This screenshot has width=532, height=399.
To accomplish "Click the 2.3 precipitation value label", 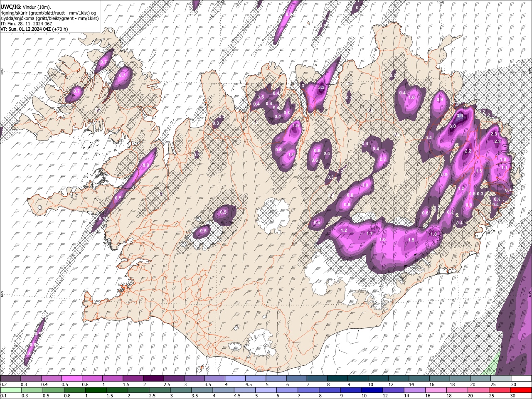I will [x=494, y=134].
